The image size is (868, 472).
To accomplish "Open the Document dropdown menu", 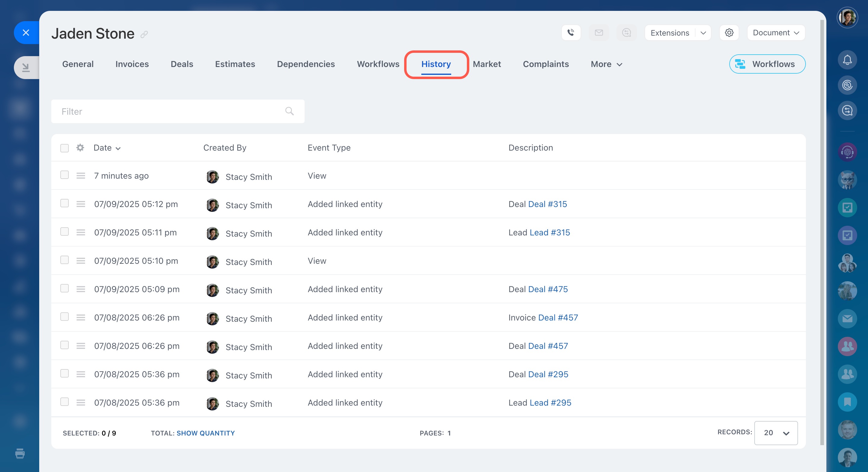I will coord(776,33).
